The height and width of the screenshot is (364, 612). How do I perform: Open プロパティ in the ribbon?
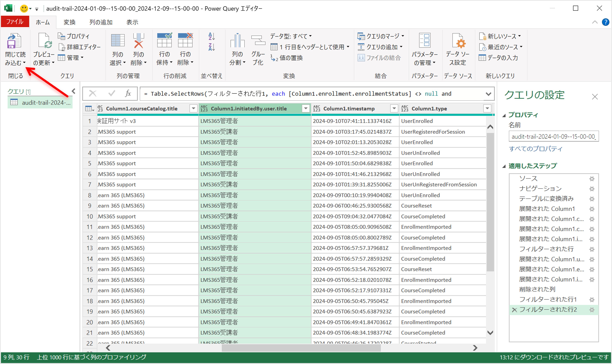coord(74,36)
